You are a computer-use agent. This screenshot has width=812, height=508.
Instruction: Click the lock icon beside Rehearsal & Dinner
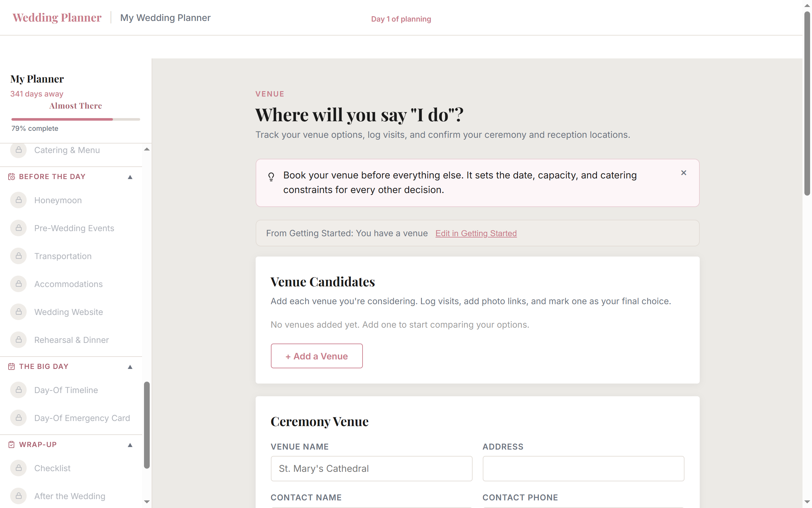pos(18,340)
